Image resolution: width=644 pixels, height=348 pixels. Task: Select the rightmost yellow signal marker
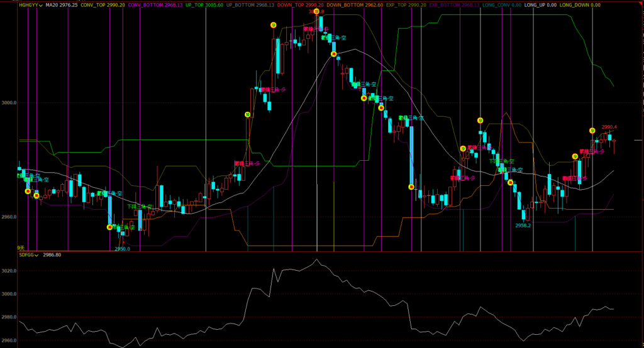tap(592, 131)
